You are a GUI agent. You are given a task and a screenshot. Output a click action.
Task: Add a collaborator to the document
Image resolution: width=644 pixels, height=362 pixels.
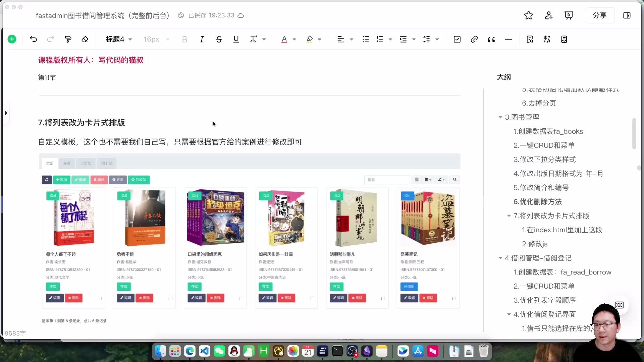(549, 15)
